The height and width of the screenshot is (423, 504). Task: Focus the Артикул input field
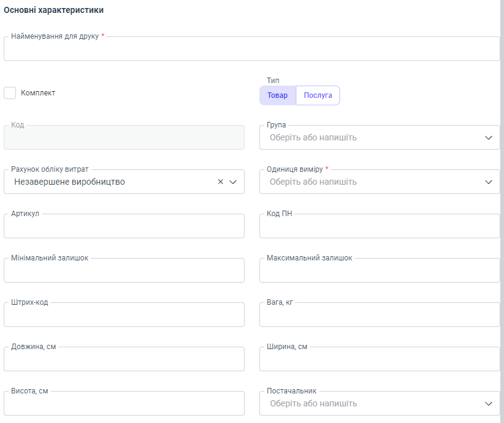[124, 227]
